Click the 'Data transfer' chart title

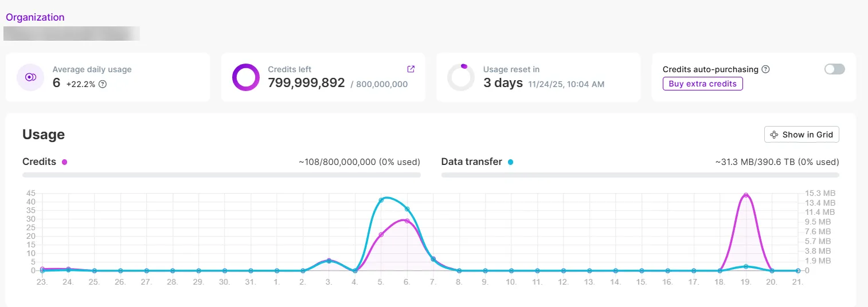pos(472,162)
